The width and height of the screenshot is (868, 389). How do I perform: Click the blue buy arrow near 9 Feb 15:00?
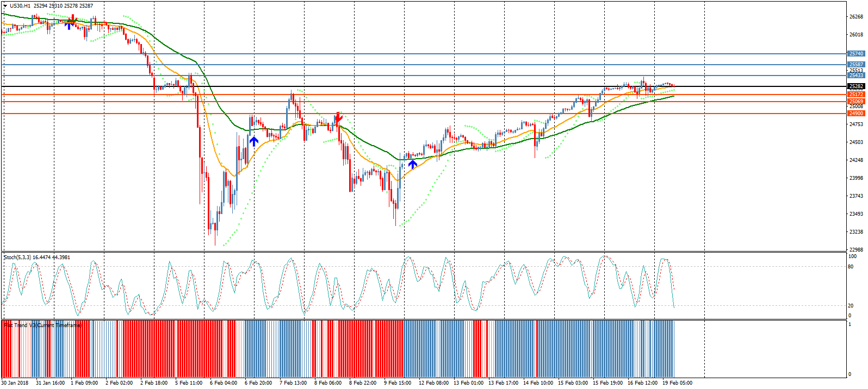coord(413,164)
